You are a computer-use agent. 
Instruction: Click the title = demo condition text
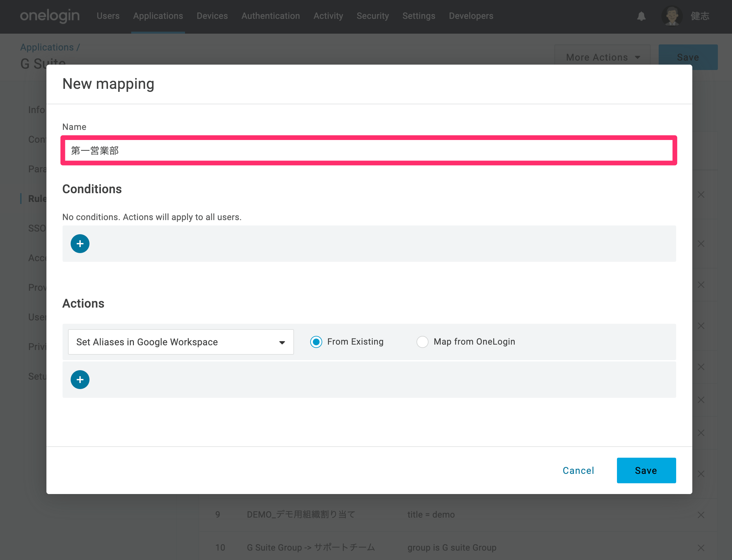pos(431,515)
